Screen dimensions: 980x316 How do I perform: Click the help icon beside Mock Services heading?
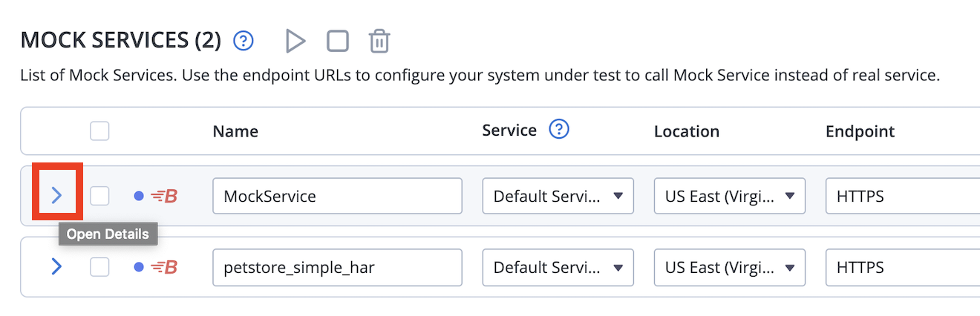244,41
